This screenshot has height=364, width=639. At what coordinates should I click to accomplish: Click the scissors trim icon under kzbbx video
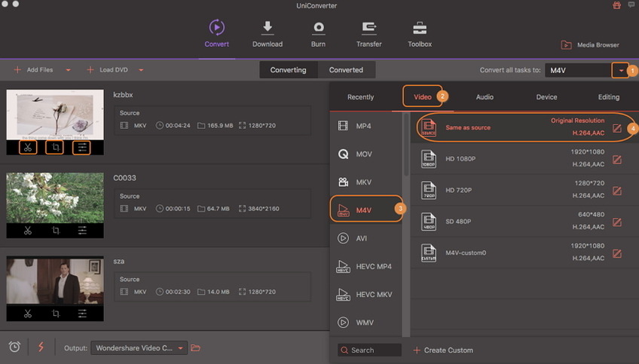(28, 147)
